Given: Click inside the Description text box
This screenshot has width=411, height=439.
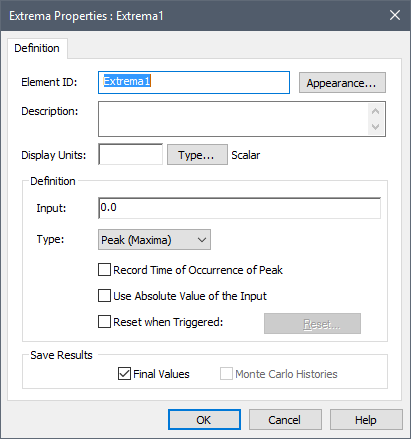Looking at the screenshot, I should click(x=233, y=119).
